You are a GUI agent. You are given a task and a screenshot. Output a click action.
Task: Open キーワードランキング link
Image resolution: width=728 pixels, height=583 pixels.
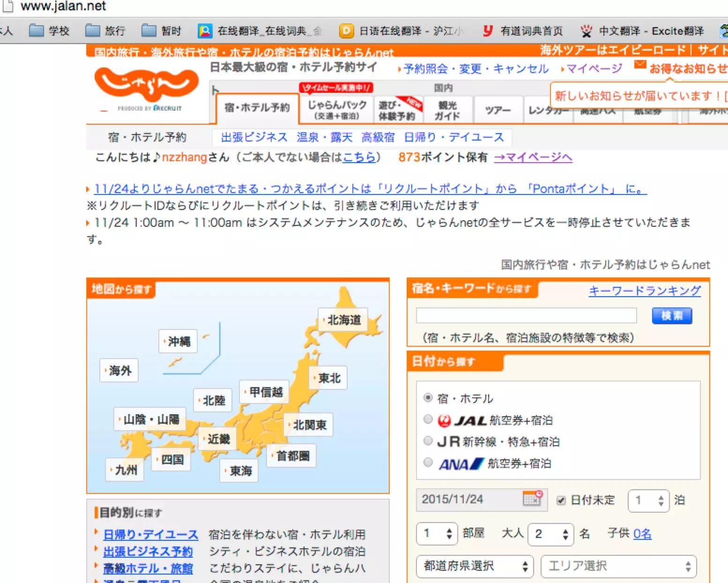645,291
